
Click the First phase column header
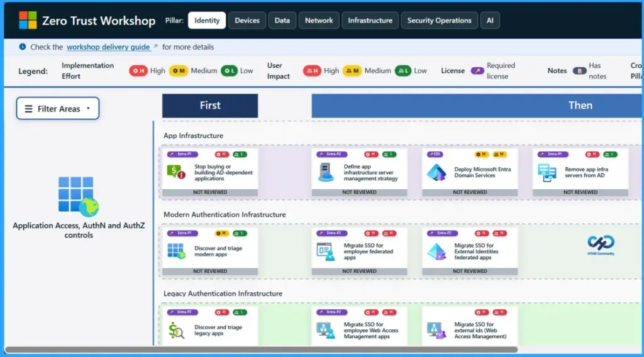(x=210, y=106)
